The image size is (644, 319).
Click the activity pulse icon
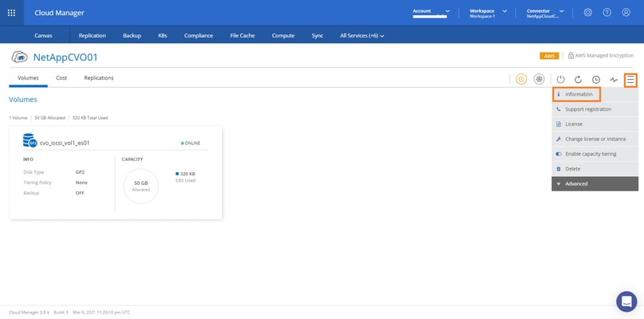613,79
